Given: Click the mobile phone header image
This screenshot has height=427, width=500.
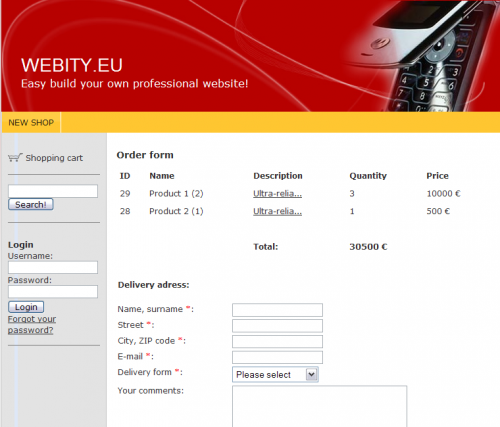Looking at the screenshot, I should coord(423,56).
